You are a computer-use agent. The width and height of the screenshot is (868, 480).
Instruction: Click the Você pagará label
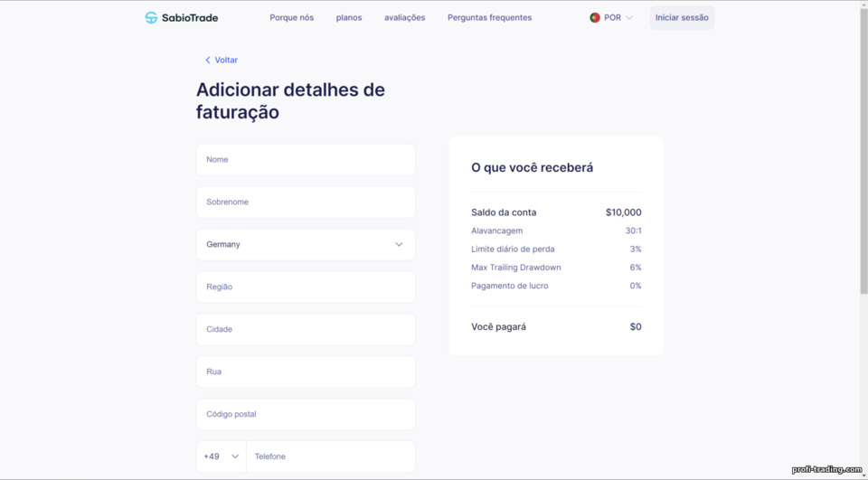coord(498,326)
